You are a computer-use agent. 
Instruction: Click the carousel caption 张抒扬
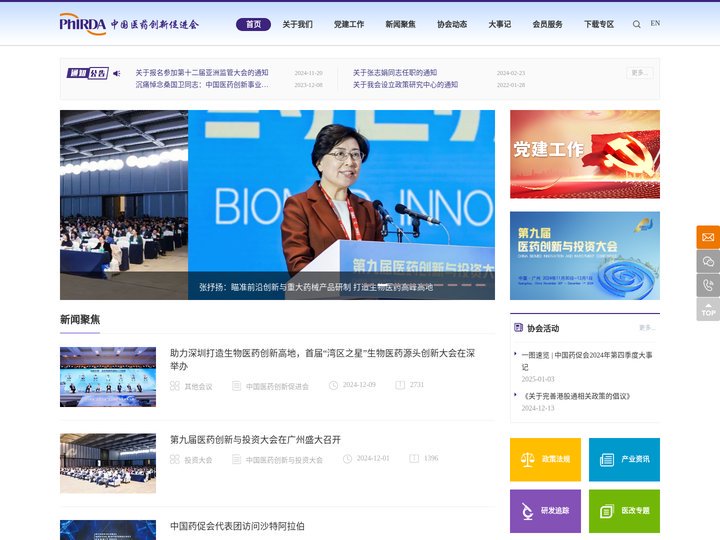pos(316,287)
